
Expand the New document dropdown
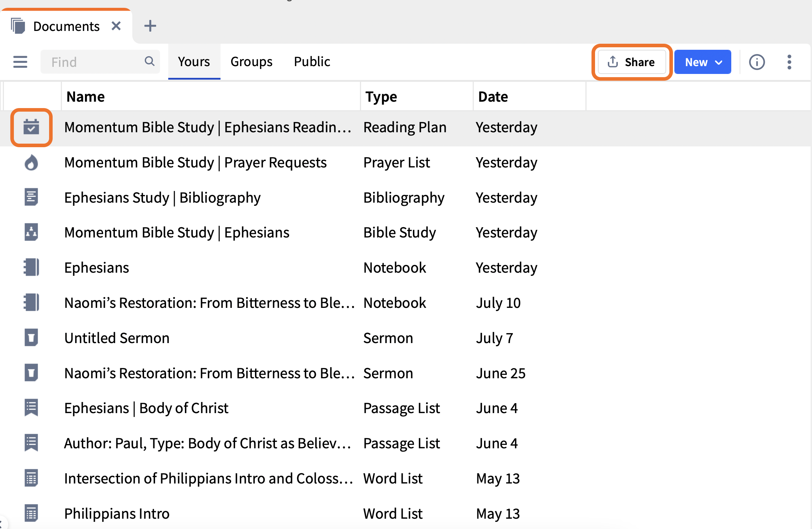(702, 62)
